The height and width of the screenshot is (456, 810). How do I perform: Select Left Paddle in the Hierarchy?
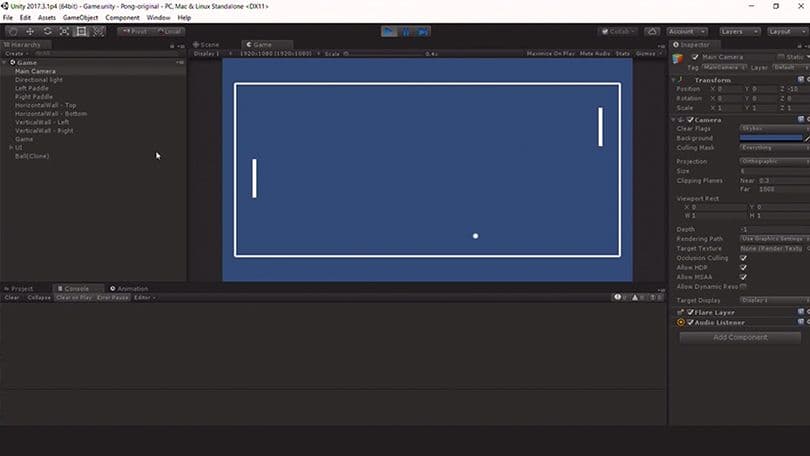pos(32,88)
